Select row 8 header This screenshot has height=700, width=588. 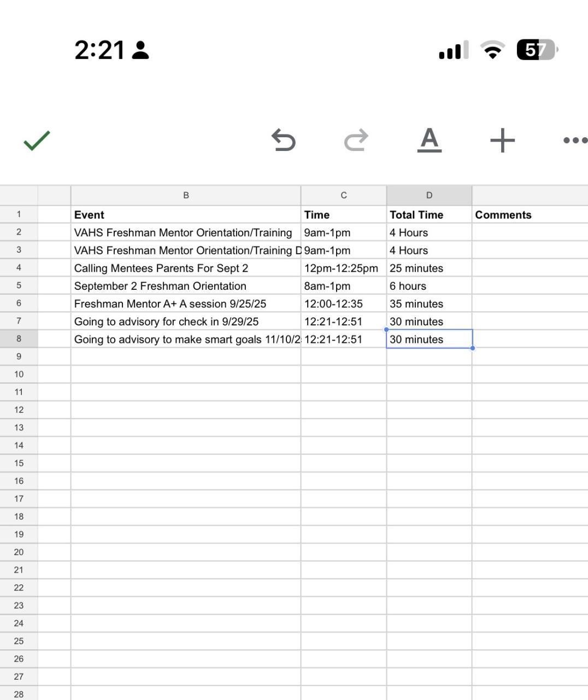19,339
